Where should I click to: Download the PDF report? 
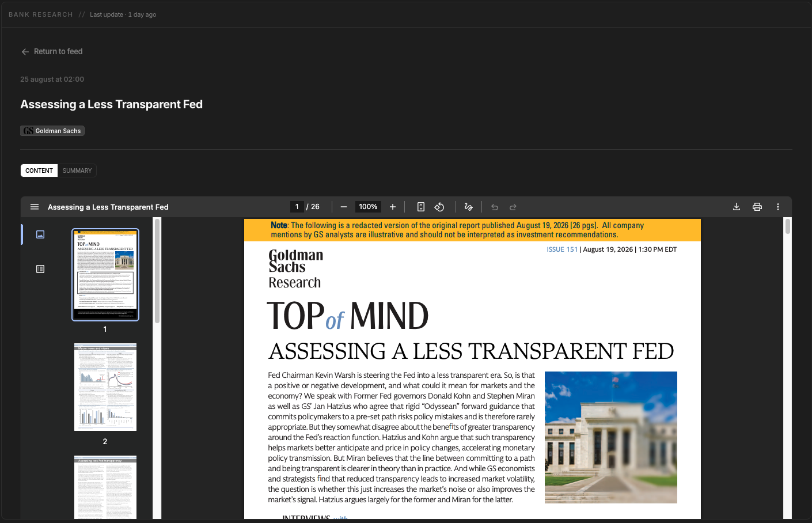point(737,207)
